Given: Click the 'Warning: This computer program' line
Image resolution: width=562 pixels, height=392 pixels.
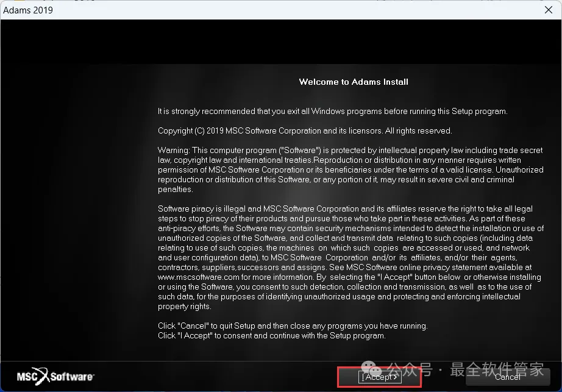Looking at the screenshot, I should (x=350, y=150).
